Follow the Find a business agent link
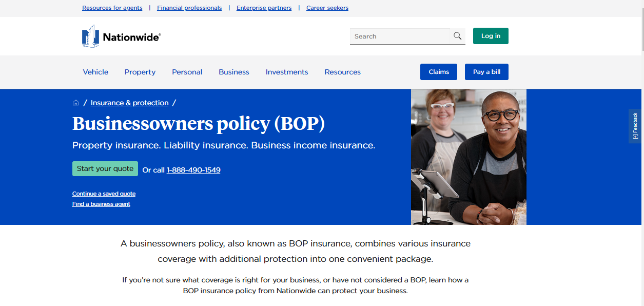Screen dimensions: 644x306 click(x=101, y=204)
